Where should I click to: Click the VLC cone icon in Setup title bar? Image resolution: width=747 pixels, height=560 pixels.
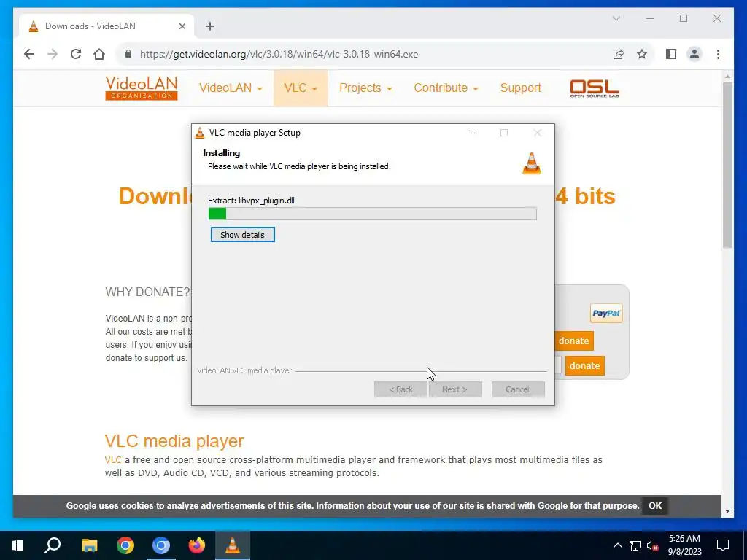point(200,133)
